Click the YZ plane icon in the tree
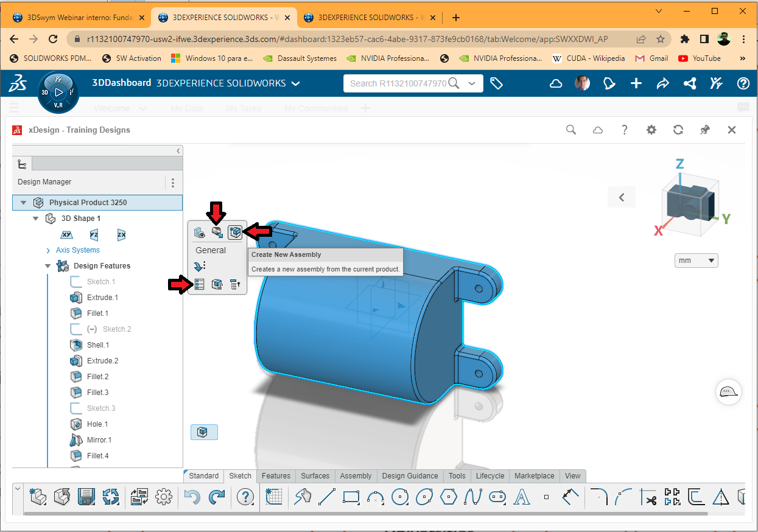Image resolution: width=758 pixels, height=532 pixels. click(94, 235)
